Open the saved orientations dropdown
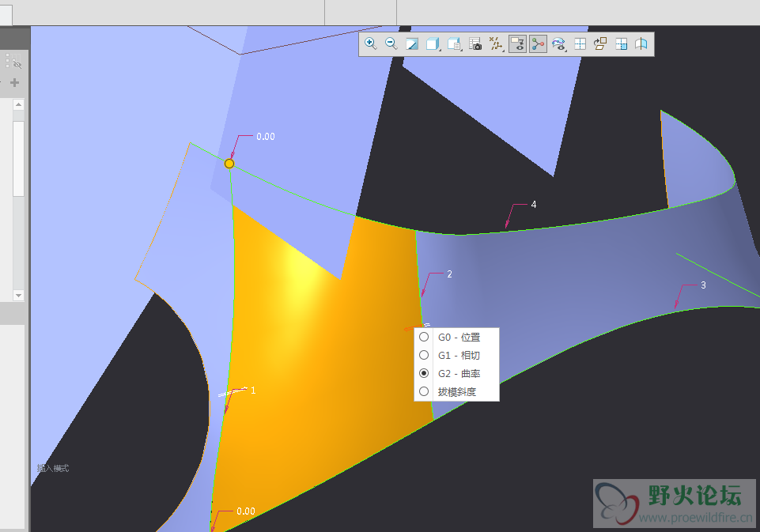 coord(454,44)
